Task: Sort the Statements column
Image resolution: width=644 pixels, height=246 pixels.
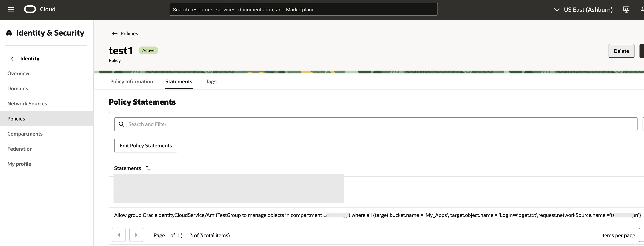Action: click(148, 168)
